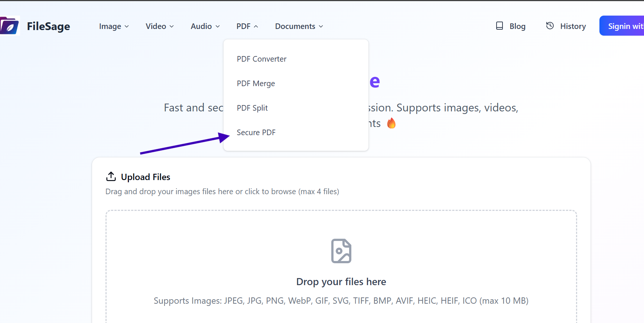The image size is (644, 323).
Task: Expand the Video dropdown
Action: point(159,26)
